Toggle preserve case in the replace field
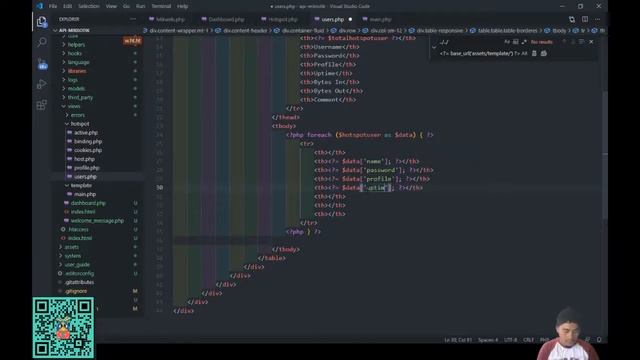Image resolution: width=640 pixels, height=360 pixels. coord(524,53)
